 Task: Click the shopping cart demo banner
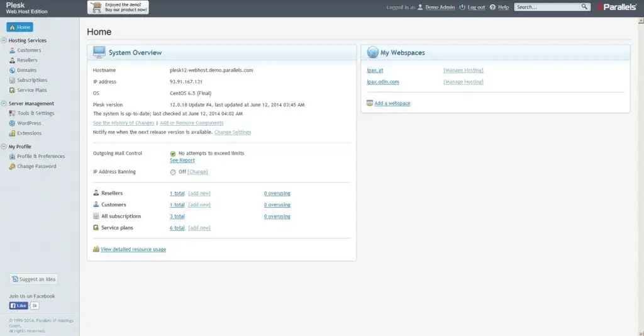118,7
